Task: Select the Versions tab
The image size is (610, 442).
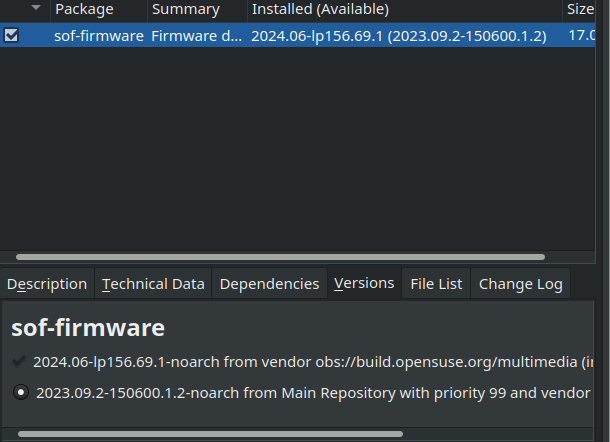Action: coord(364,283)
